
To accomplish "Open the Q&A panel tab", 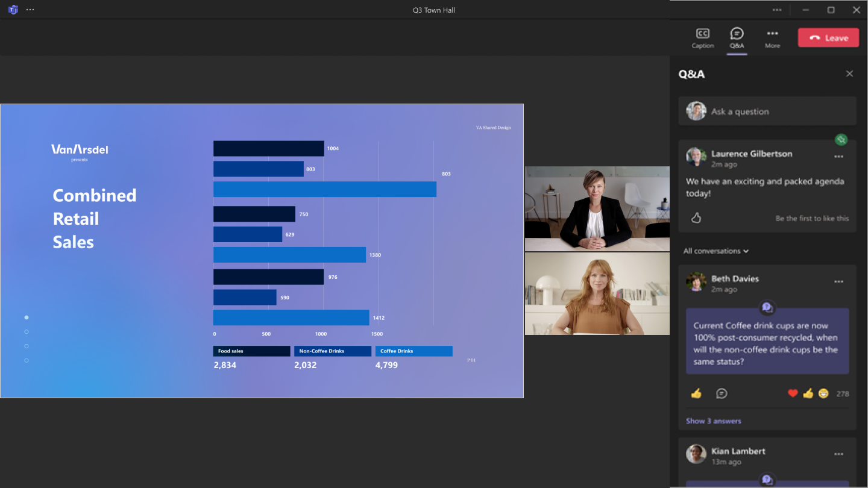I will tap(737, 38).
